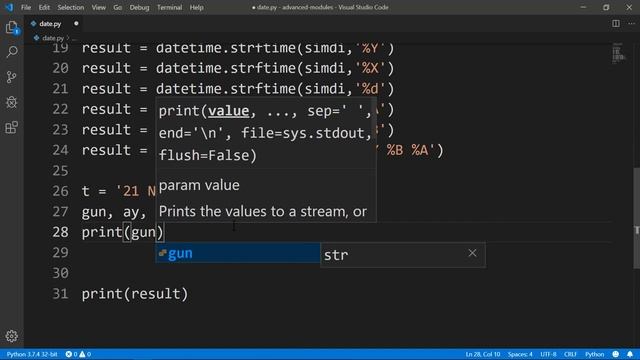Open the notifications bell

[x=630, y=354]
